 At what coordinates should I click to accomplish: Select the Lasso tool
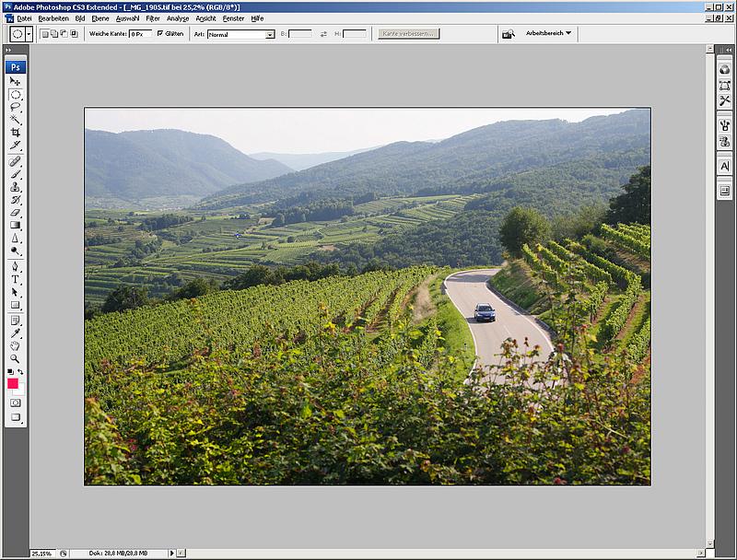pyautogui.click(x=15, y=107)
